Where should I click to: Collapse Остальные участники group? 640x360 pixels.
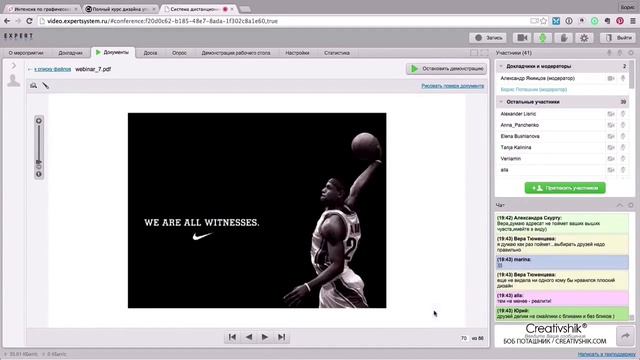tap(501, 102)
